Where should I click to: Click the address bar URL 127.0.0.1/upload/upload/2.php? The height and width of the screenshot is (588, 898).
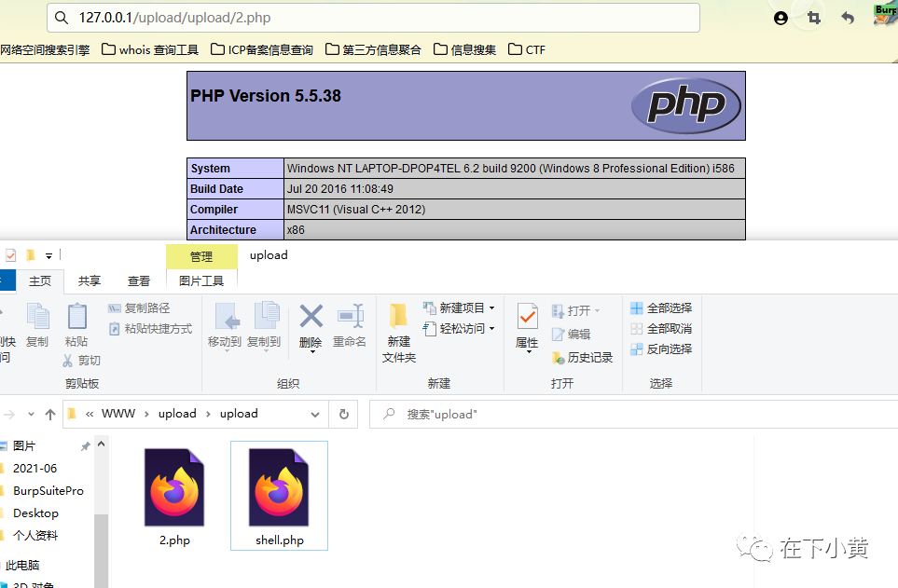coord(174,18)
